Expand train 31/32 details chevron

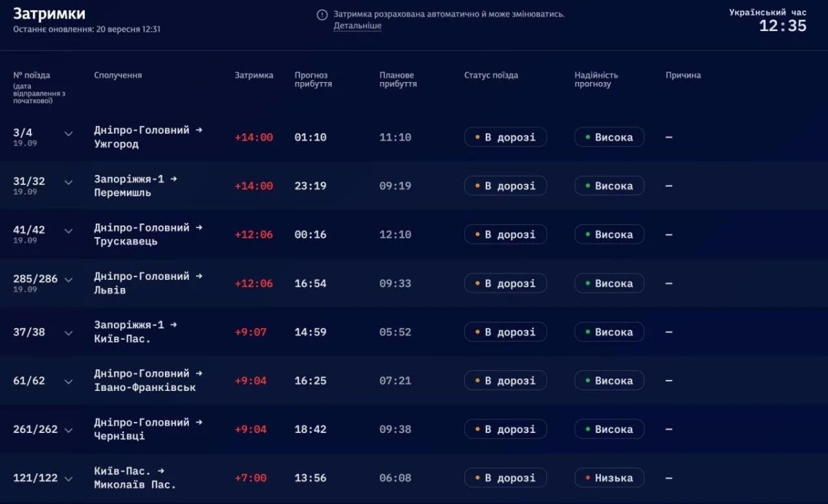click(68, 182)
